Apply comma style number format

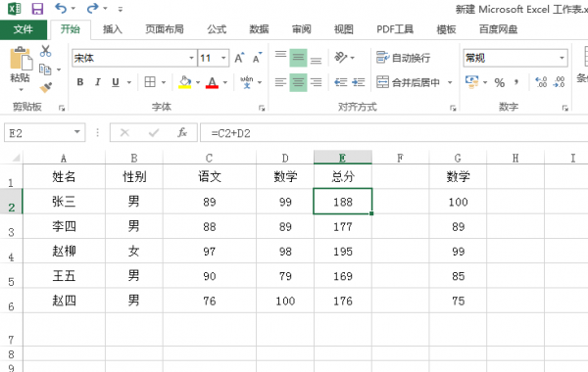pyautogui.click(x=516, y=82)
